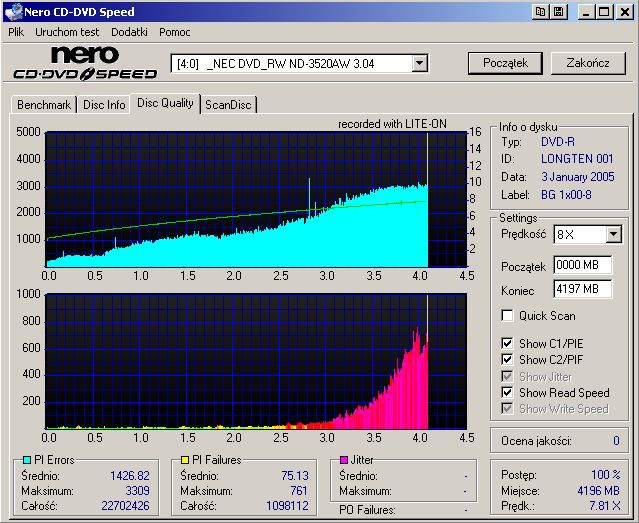Viewport: 639px width, 523px height.
Task: Click the Ocena jakości score 0
Action: pyautogui.click(x=616, y=441)
